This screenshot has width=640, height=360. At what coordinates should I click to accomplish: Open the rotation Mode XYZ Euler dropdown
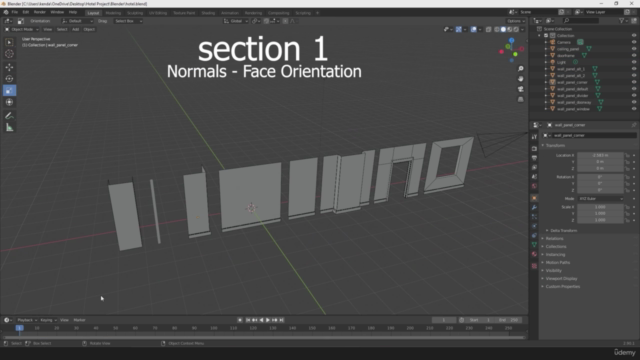(601, 199)
